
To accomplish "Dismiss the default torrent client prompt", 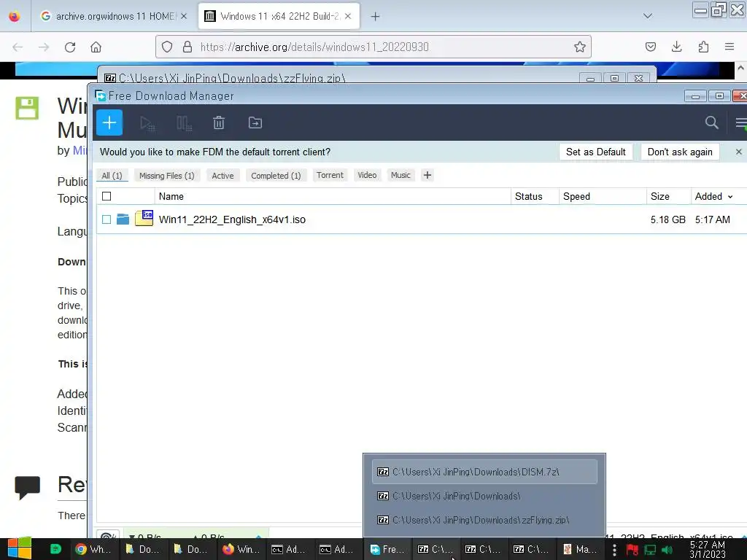I will point(738,152).
